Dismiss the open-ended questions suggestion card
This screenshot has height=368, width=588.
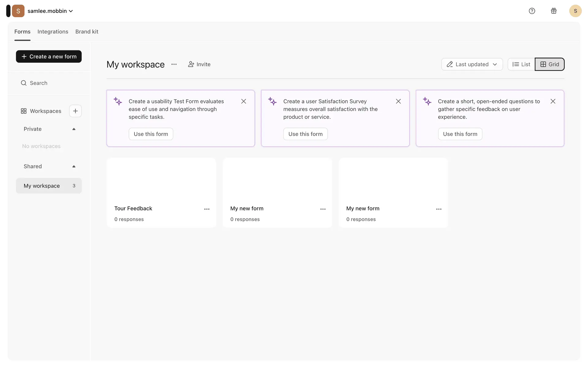[553, 101]
